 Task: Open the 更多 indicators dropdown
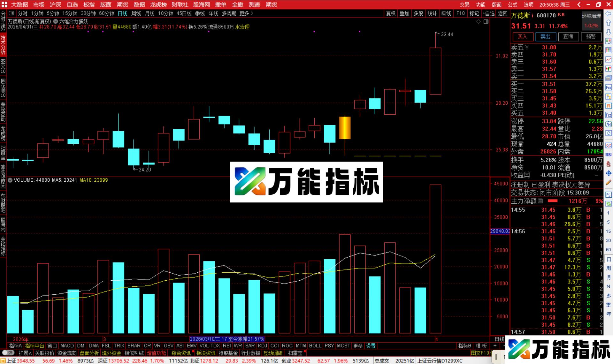358,345
